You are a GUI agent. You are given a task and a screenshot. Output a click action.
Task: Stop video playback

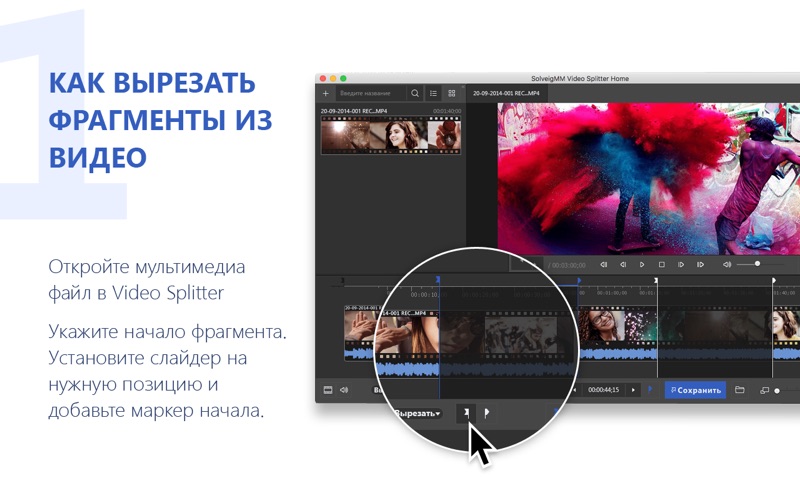pos(662,265)
